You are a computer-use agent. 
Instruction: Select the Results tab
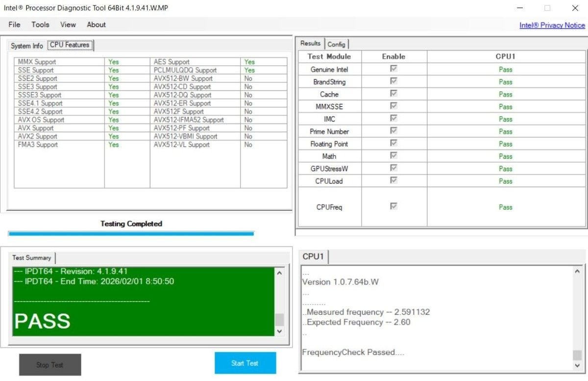[x=311, y=43]
